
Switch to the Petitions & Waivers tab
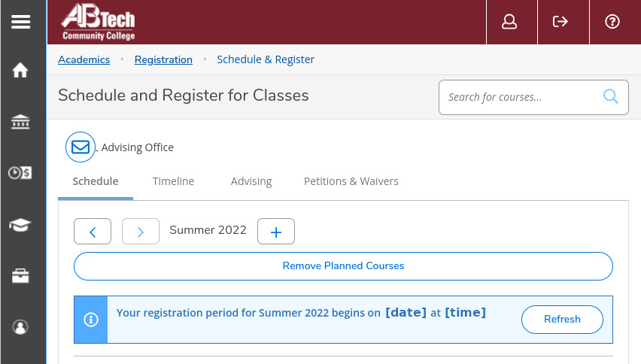point(351,181)
